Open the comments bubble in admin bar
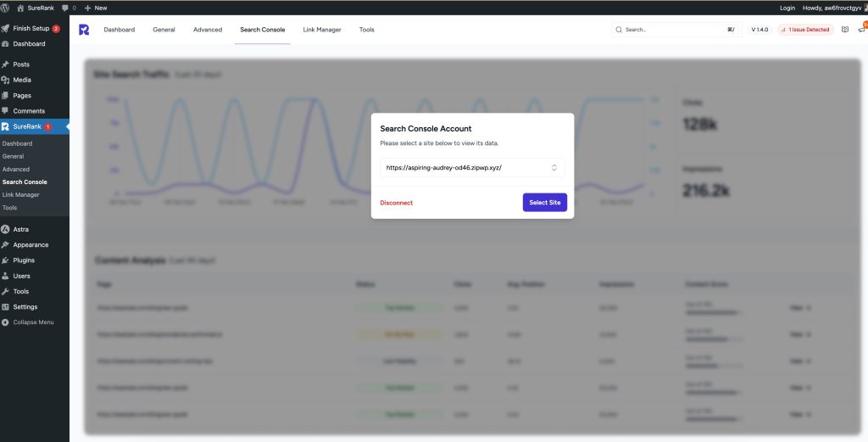868x442 pixels. click(68, 8)
